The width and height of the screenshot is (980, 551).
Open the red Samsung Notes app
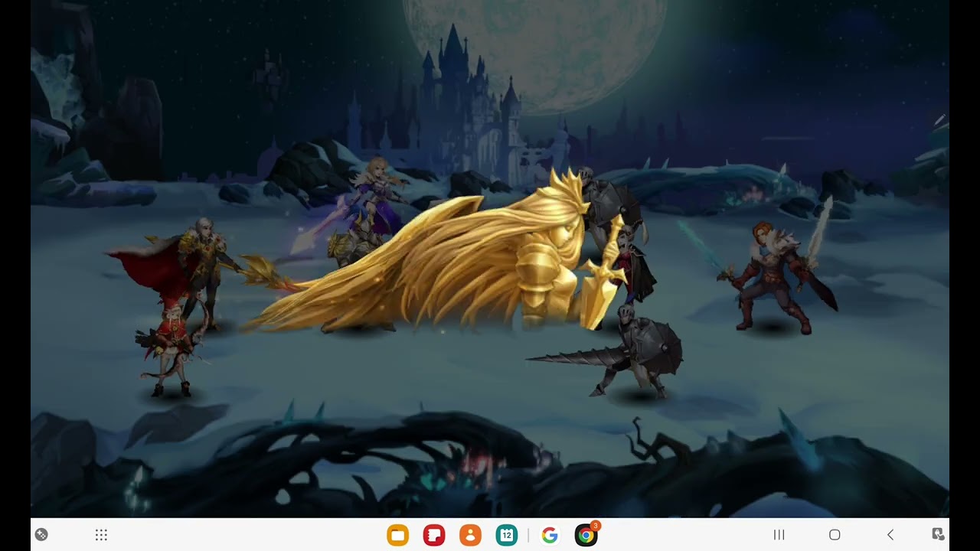click(434, 535)
